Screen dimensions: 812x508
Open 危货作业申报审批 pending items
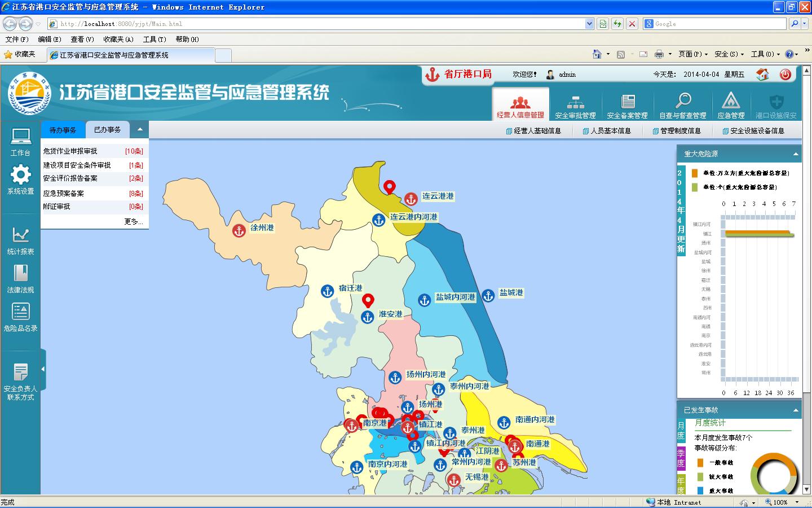70,151
